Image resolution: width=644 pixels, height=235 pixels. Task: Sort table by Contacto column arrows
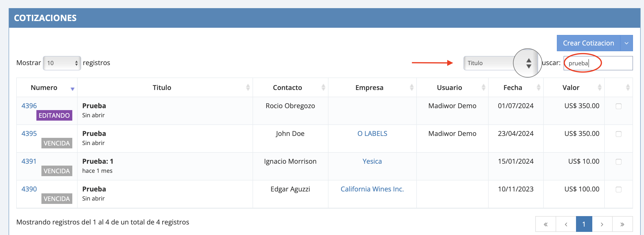pyautogui.click(x=323, y=87)
